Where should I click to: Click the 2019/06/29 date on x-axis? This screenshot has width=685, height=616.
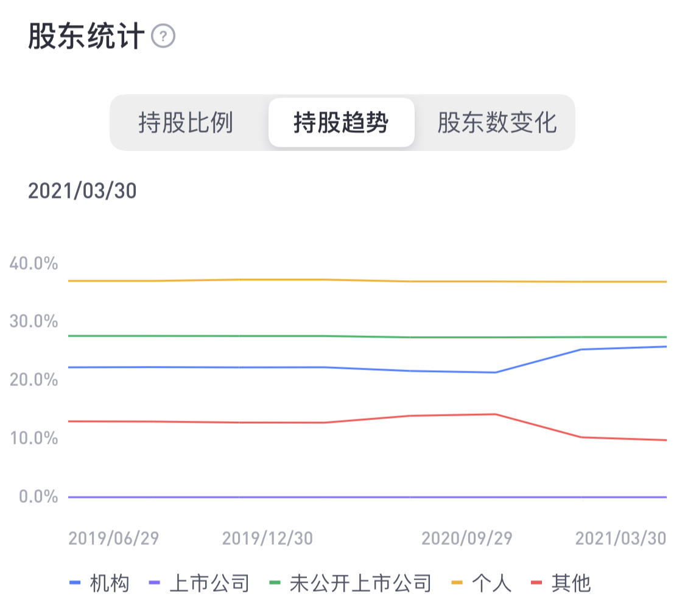click(x=114, y=539)
